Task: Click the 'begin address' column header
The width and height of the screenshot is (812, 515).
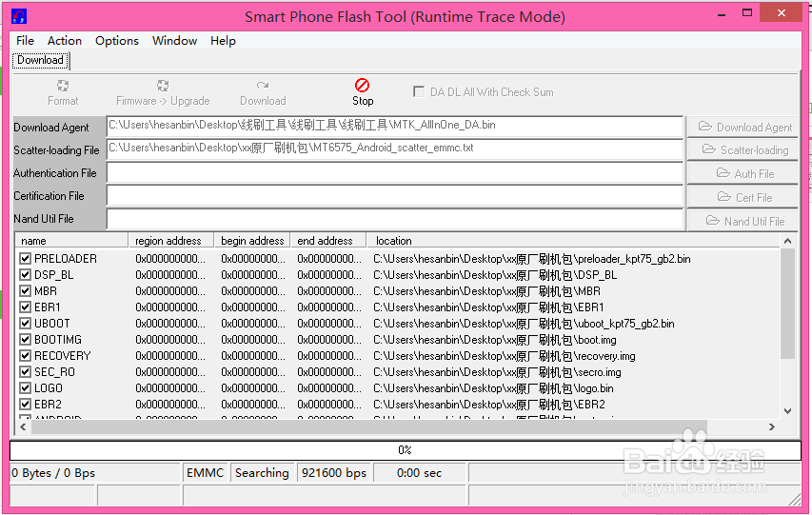Action: (x=252, y=241)
